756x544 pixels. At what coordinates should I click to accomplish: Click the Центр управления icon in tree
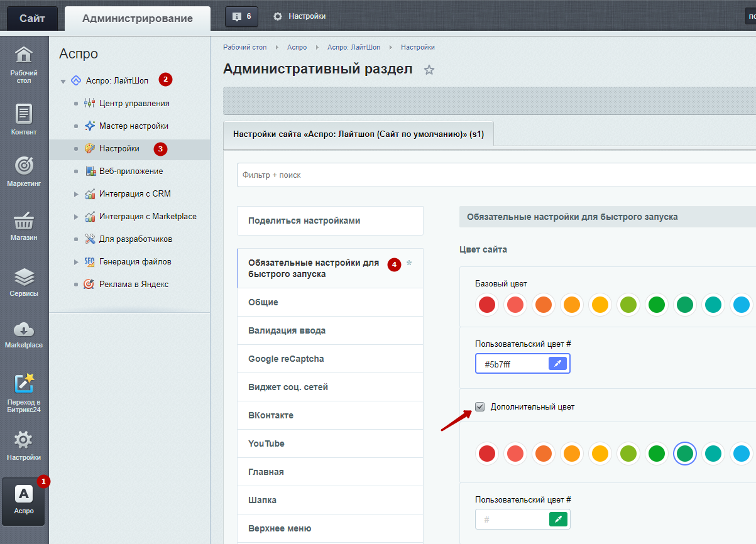89,103
